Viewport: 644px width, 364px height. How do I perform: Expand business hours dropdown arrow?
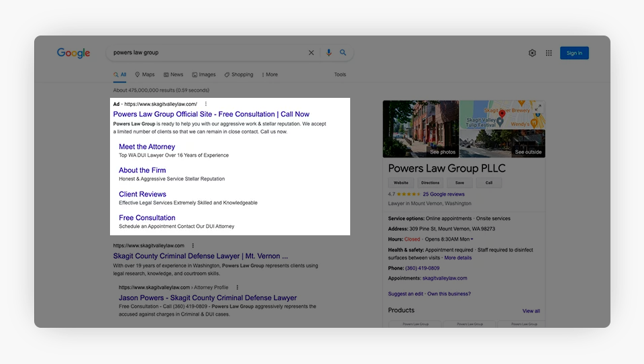point(472,239)
